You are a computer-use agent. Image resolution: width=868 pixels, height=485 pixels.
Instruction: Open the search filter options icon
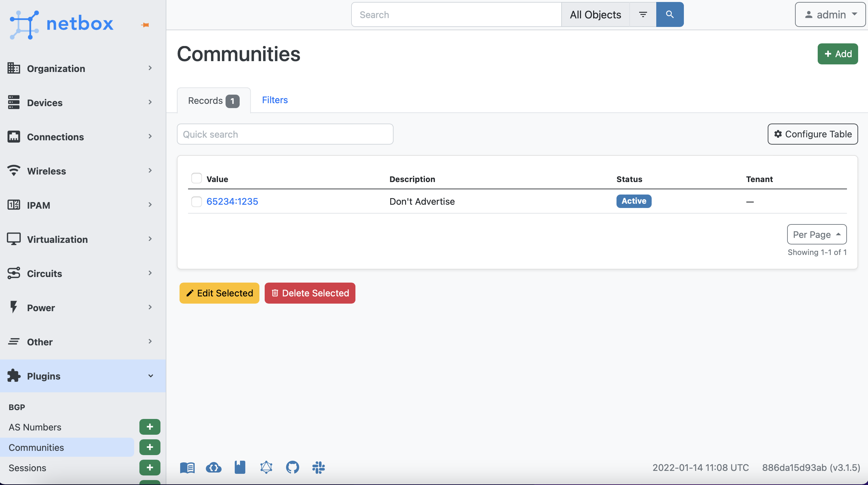tap(642, 14)
